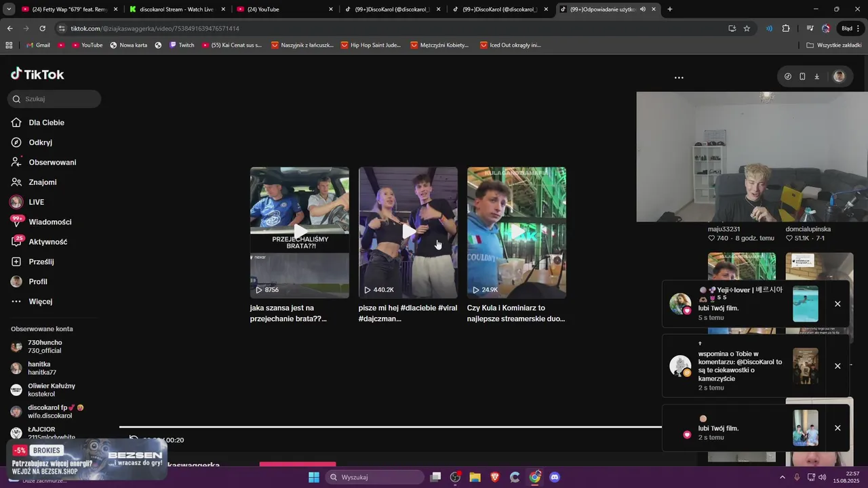
Task: Open Discord from taskbar
Action: click(x=555, y=477)
